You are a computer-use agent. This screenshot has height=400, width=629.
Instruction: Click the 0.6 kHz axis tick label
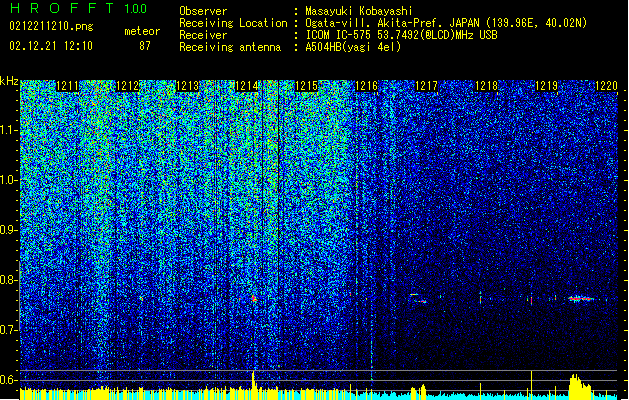click(x=9, y=380)
